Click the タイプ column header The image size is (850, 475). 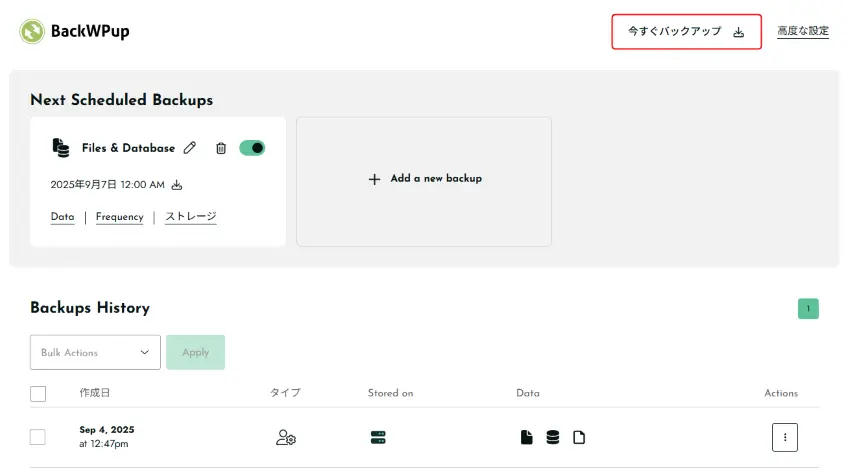click(285, 393)
